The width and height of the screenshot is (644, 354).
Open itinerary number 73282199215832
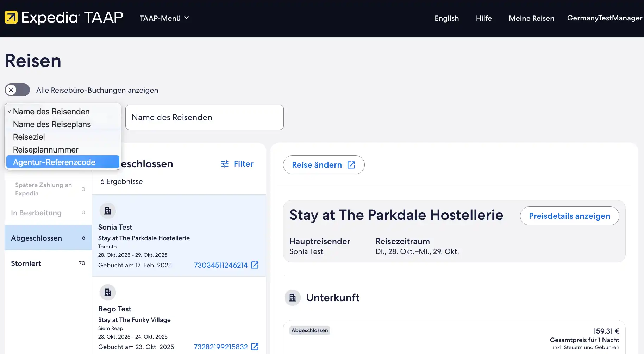[221, 347]
